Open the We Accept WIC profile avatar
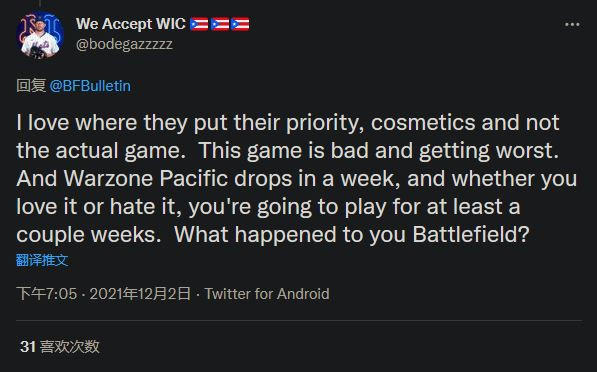Screen dimensions: 597x372 (x=40, y=35)
